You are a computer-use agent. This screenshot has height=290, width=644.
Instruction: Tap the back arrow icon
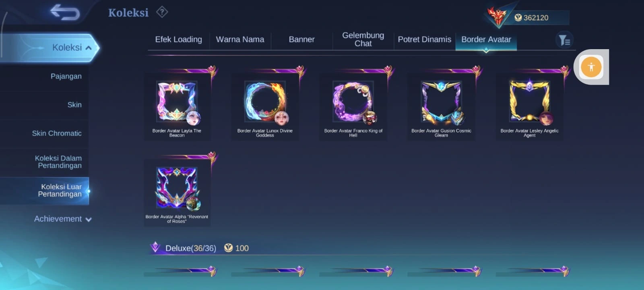point(65,12)
